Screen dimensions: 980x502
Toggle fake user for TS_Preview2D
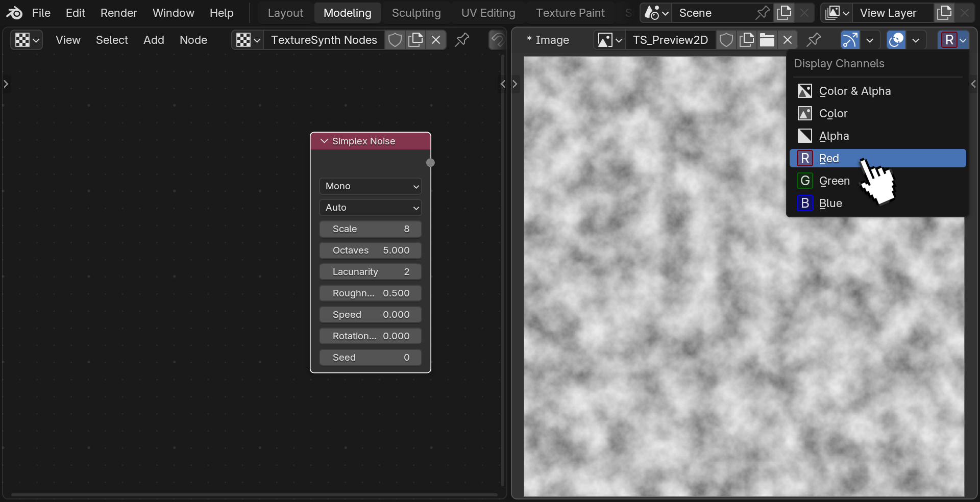coord(726,40)
